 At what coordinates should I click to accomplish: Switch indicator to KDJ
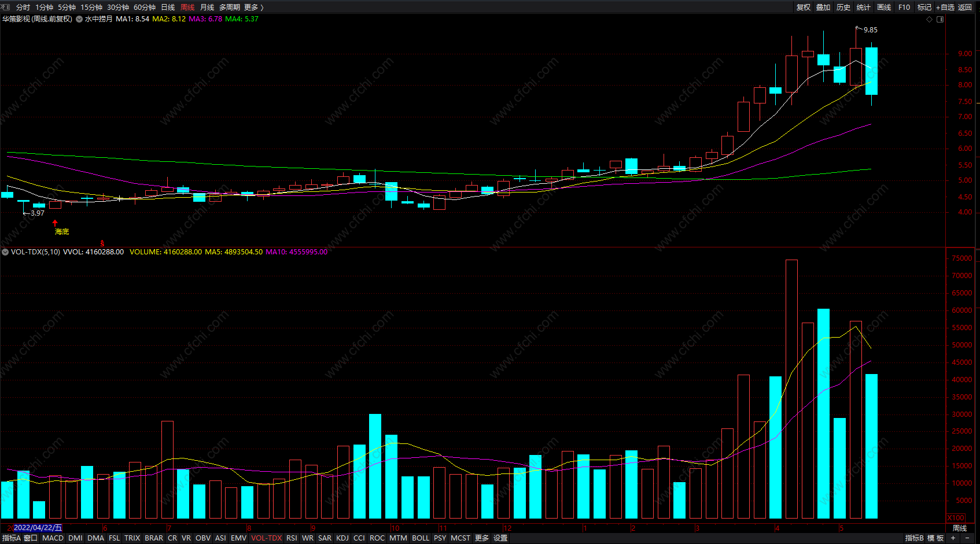(342, 538)
